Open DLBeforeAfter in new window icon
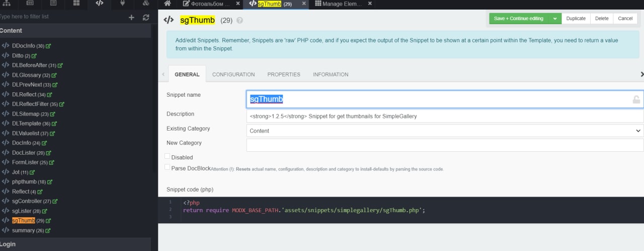644x251 pixels. [x=60, y=66]
